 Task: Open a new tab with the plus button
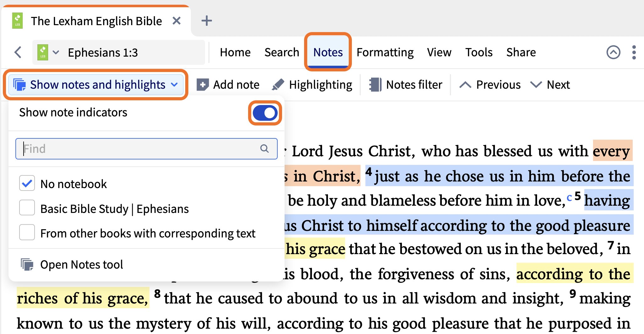(207, 21)
